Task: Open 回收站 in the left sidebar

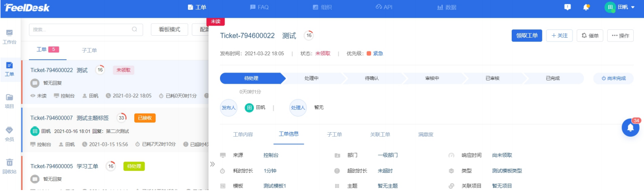Action: point(9,166)
